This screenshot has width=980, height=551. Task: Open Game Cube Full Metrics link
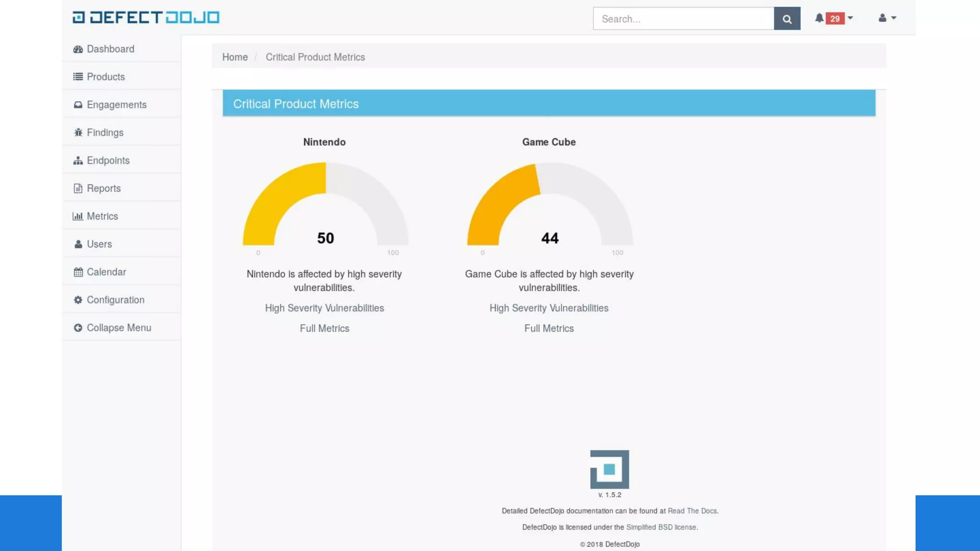tap(549, 329)
